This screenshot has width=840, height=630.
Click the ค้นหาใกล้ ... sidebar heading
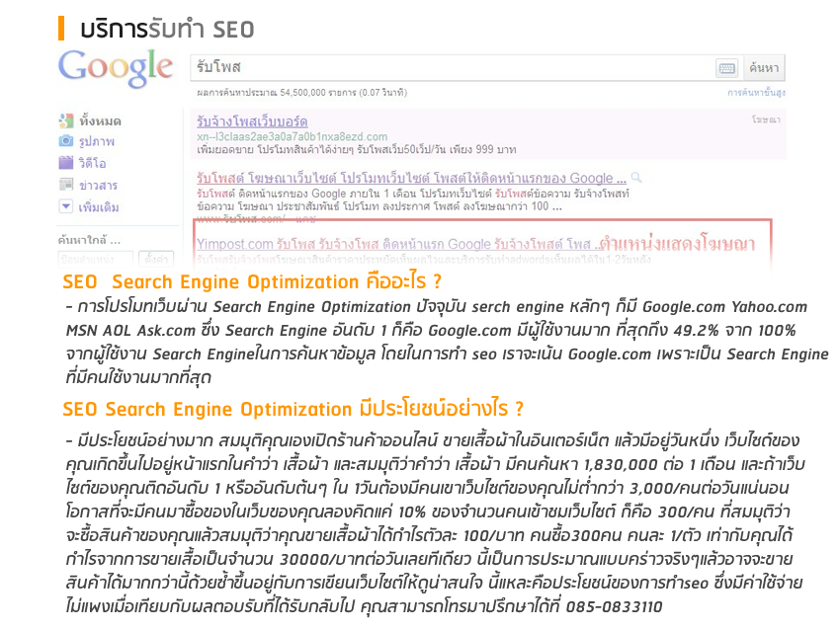coord(89,240)
